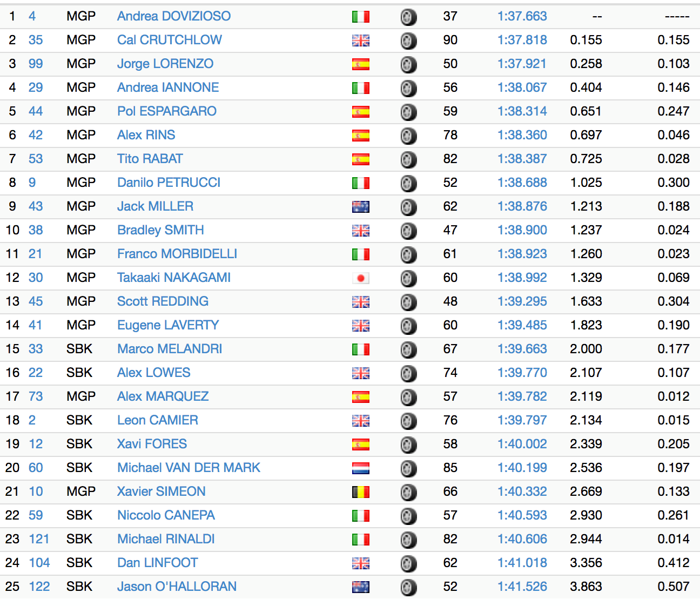This screenshot has width=700, height=606.
Task: Click the Spanish flag beside Jorge Lorenzo
Action: point(360,64)
